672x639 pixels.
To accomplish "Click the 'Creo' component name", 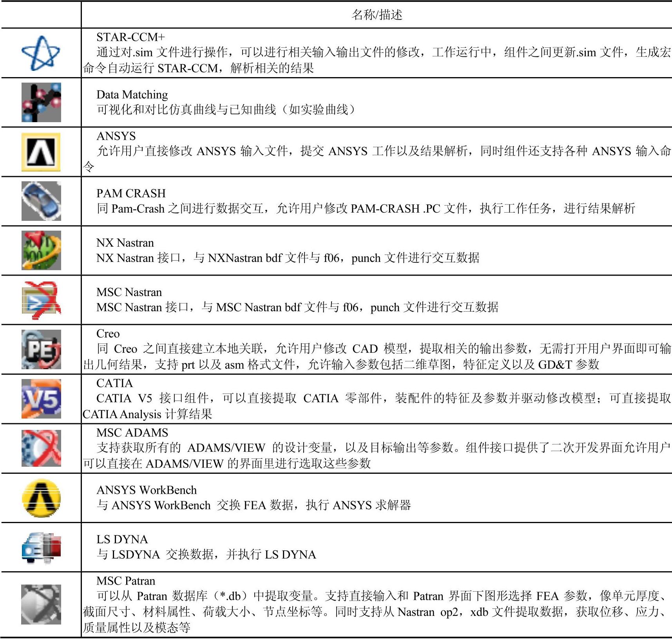I will tap(108, 334).
